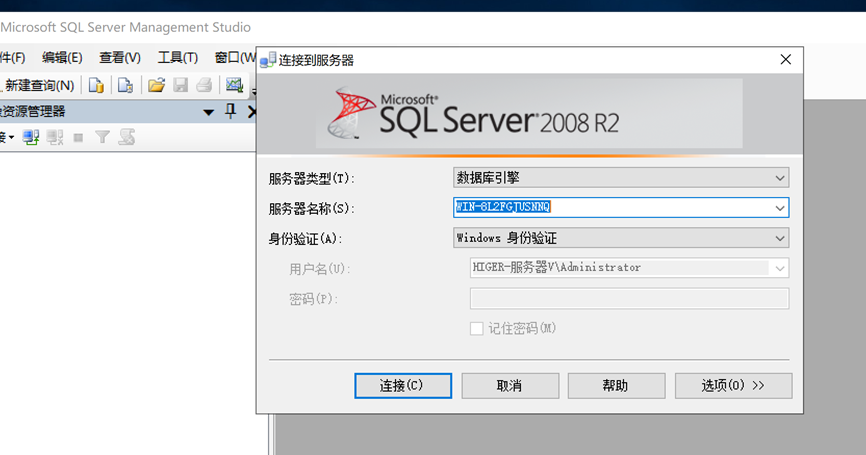Click the Microsoft SQL Server Management Studio title
This screenshot has width=866, height=455.
click(x=125, y=27)
